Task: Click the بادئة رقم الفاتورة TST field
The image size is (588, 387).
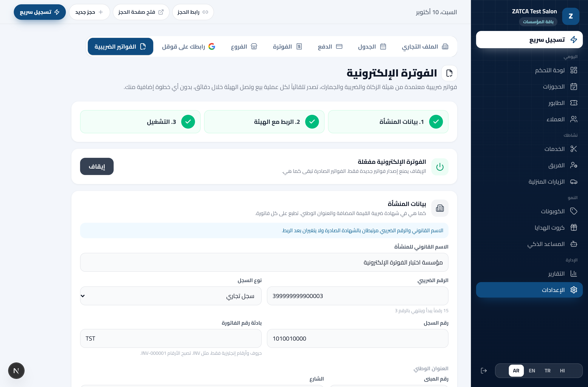Action: [x=171, y=338]
